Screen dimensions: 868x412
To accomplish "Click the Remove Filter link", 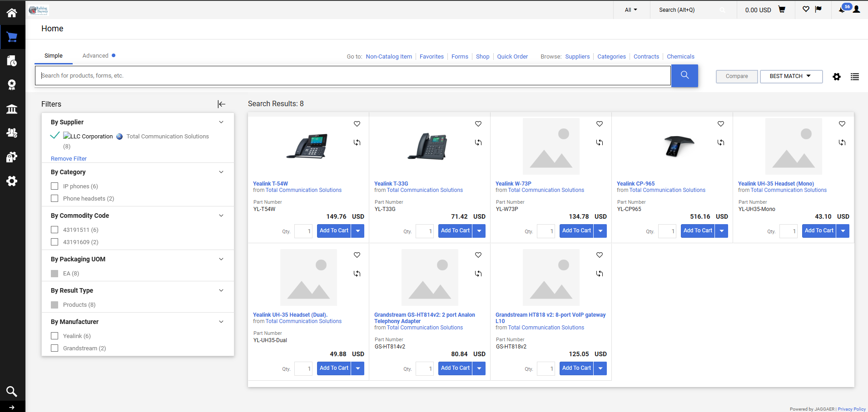I will click(69, 158).
